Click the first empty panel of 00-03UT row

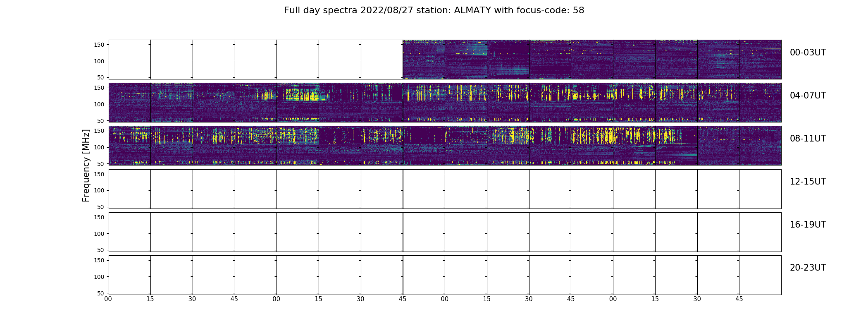[130, 60]
